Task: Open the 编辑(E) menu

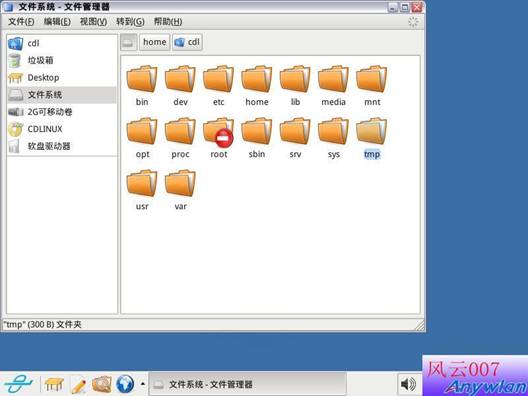Action: point(57,22)
